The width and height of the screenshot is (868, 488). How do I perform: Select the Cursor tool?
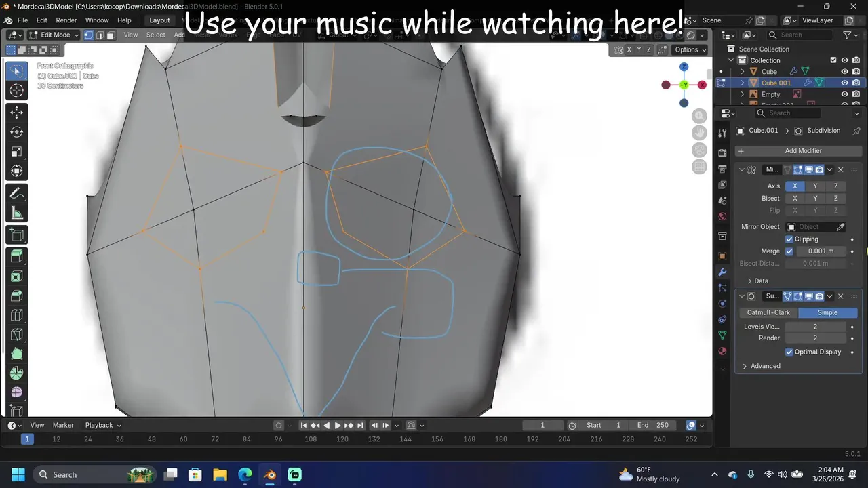(17, 91)
